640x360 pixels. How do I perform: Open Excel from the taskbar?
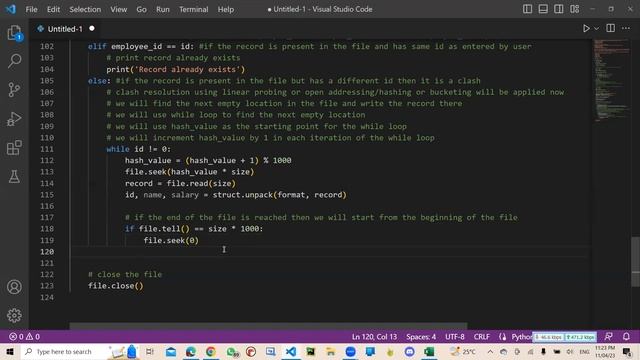(x=429, y=351)
